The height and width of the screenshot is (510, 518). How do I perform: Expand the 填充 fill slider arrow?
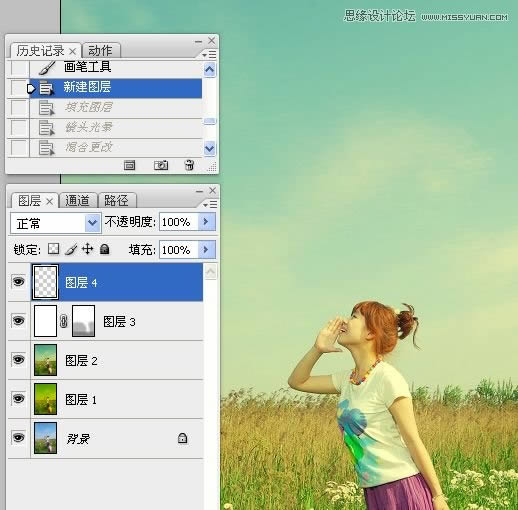pyautogui.click(x=206, y=250)
